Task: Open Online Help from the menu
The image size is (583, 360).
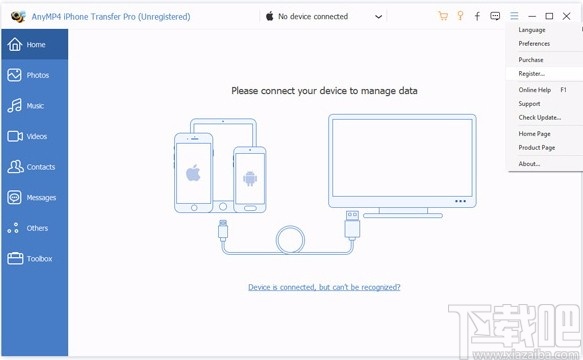Action: 535,90
